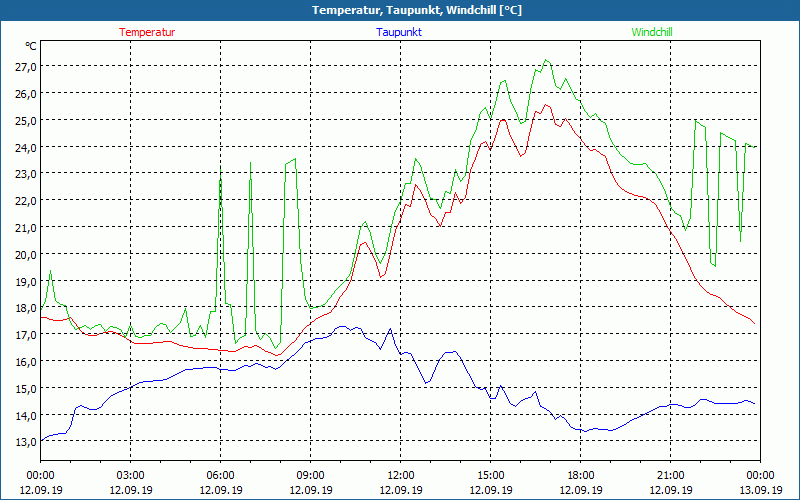
Task: Click the 22,0 y-axis label
Action: (26, 201)
